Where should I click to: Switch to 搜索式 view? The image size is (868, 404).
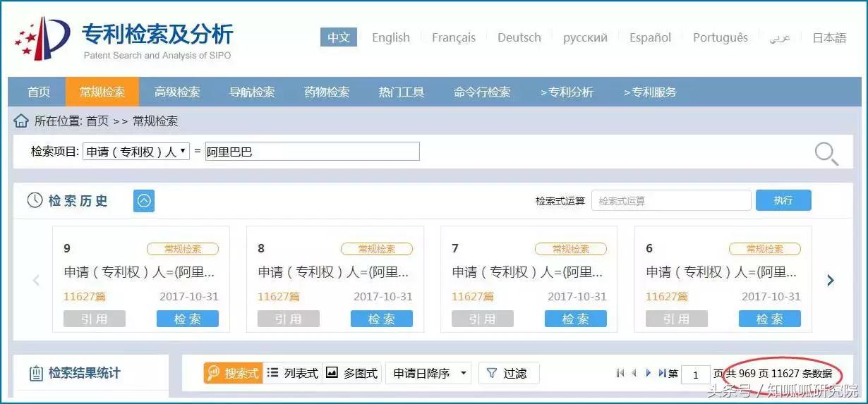[x=234, y=373]
